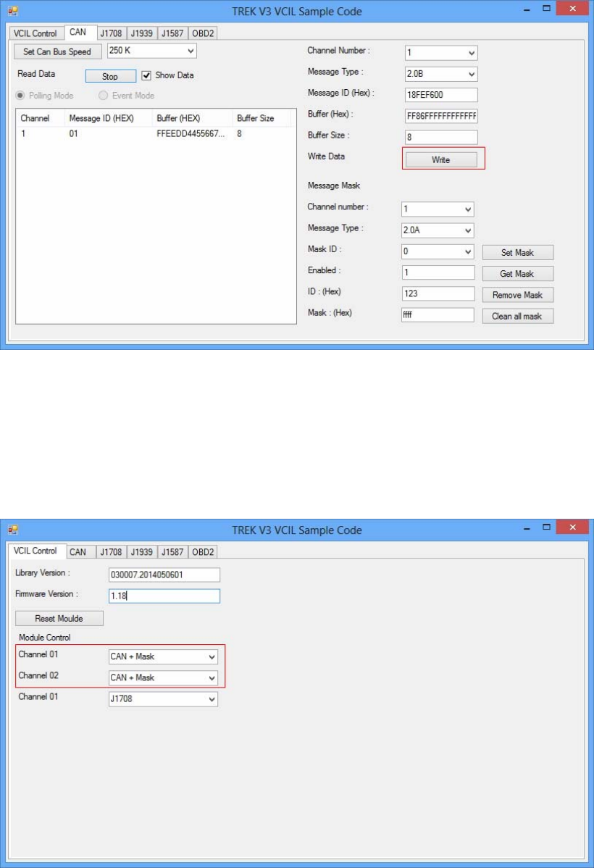Click the Buffer (HEX) column header

[x=192, y=118]
